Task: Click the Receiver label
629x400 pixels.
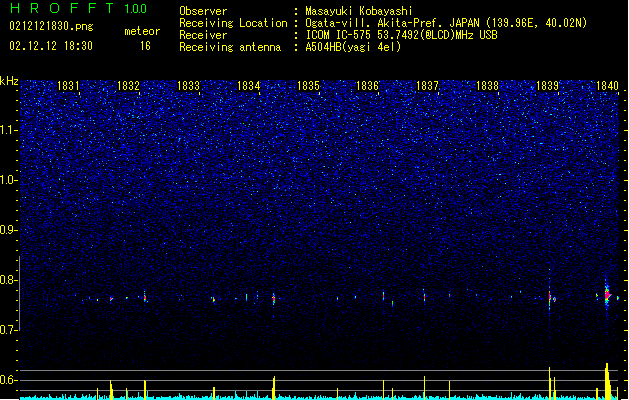Action: pyautogui.click(x=203, y=35)
